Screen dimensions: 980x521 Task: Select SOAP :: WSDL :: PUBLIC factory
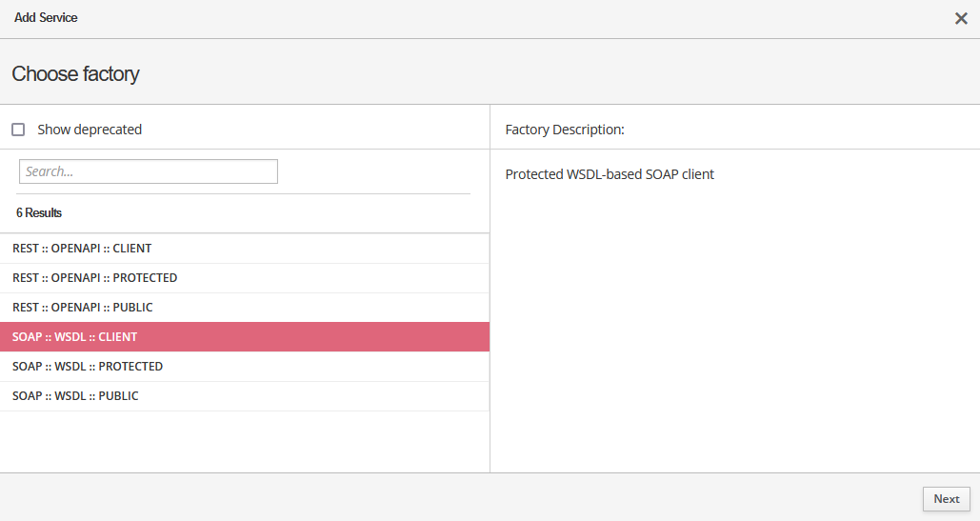click(75, 396)
